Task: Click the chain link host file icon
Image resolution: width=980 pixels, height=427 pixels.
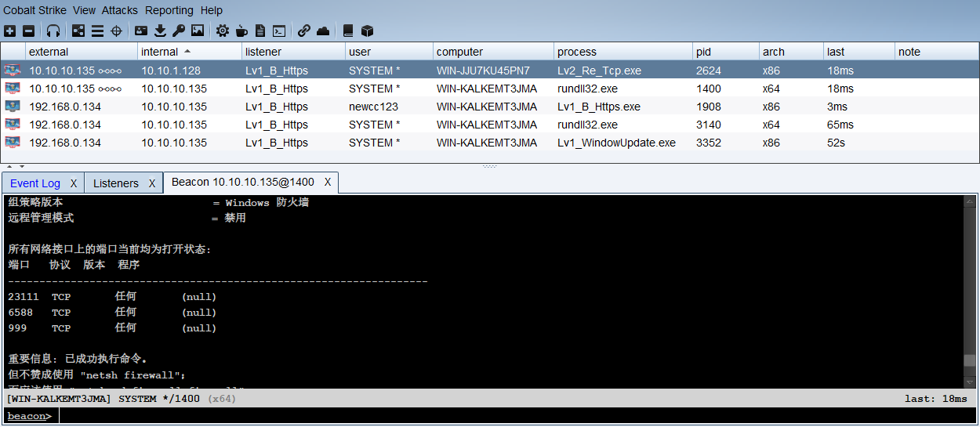Action: 304,31
